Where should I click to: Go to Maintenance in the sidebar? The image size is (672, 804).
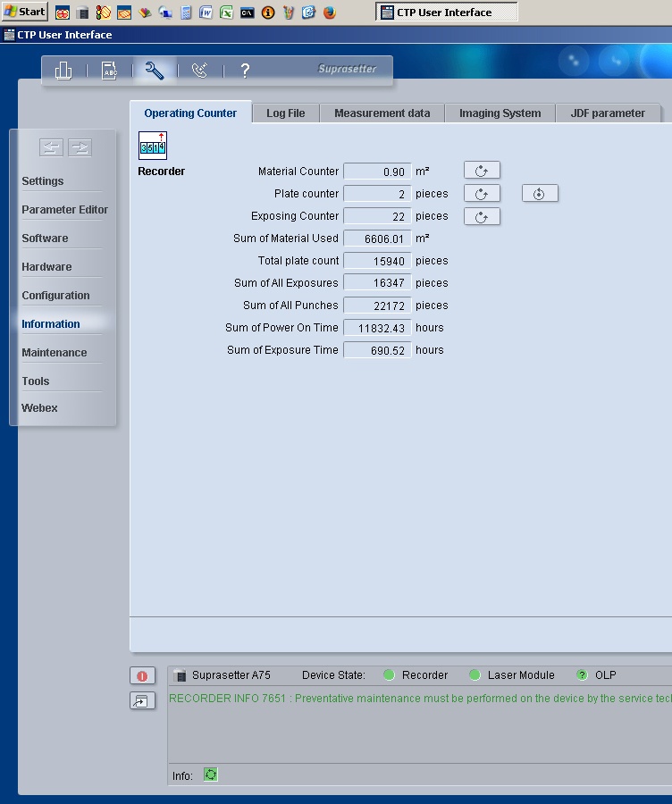point(55,353)
